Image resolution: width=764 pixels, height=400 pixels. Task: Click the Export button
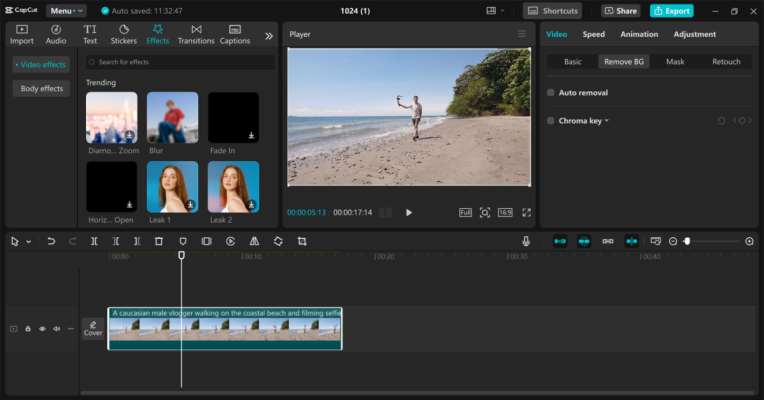pos(671,11)
